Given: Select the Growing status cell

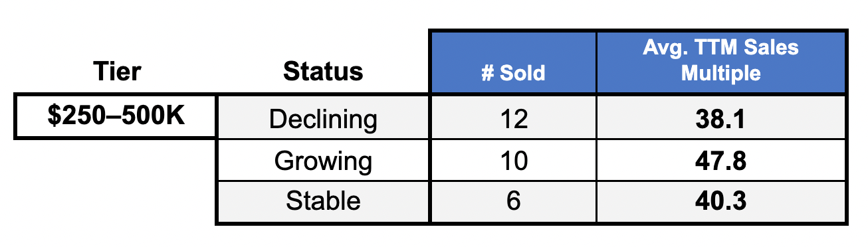Looking at the screenshot, I should coord(323,161).
